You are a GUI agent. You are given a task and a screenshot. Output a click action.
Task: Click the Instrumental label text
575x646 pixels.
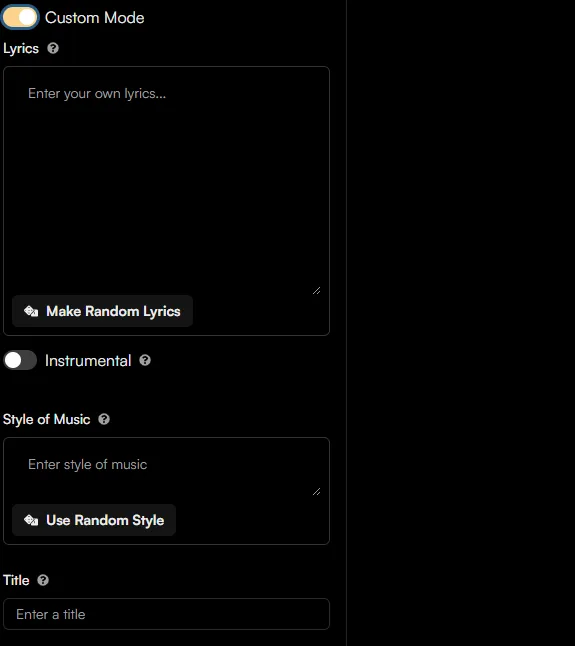pos(88,360)
